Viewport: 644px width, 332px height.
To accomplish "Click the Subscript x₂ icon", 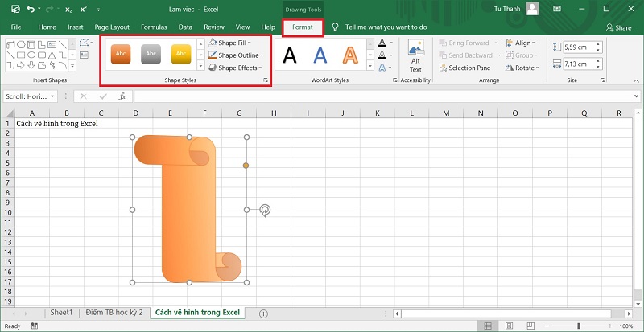I will tap(70, 9).
